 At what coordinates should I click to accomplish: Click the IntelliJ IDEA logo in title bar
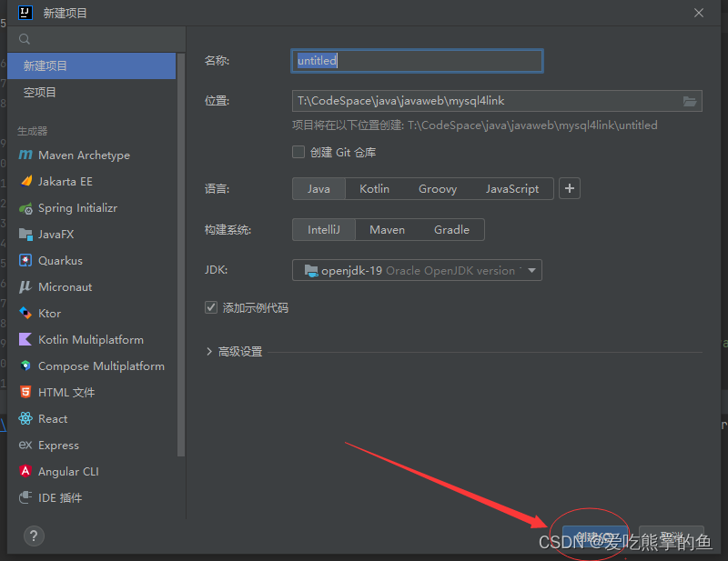point(25,13)
